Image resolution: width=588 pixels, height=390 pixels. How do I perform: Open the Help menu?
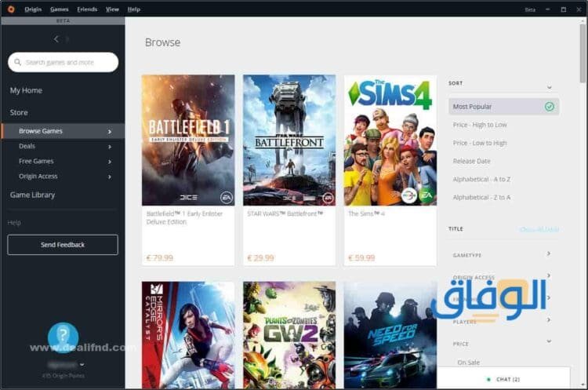(133, 9)
